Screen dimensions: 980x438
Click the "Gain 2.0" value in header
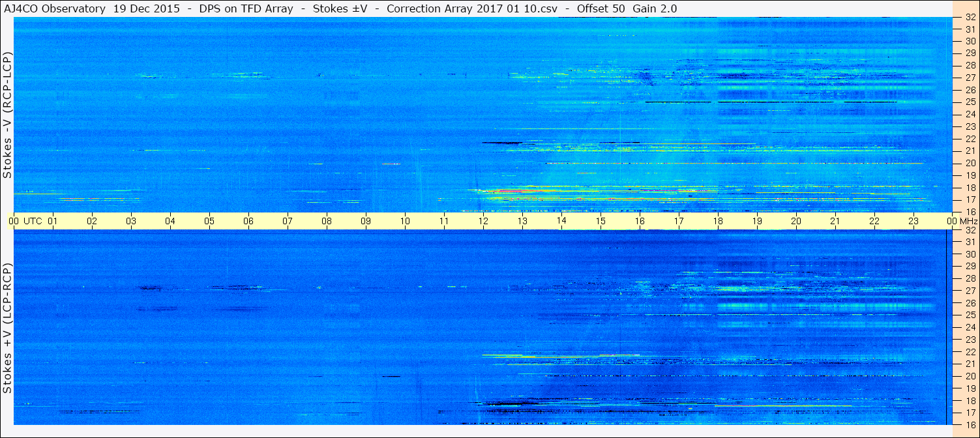655,8
